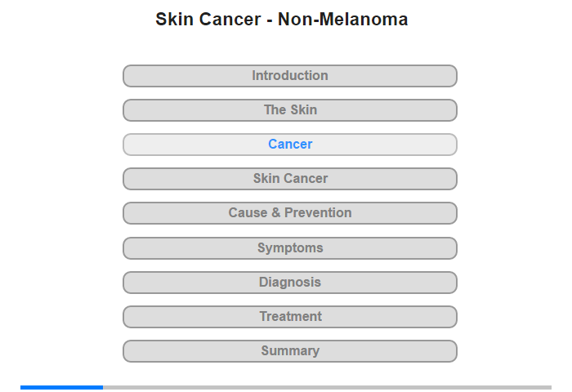Choose the Diagnosis chapter bar
The width and height of the screenshot is (572, 392).
point(290,283)
